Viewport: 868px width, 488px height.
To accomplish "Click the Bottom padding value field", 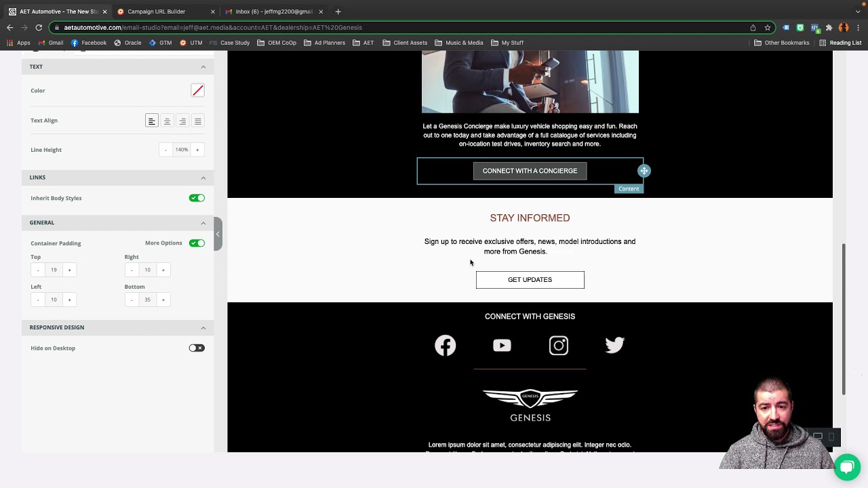I will [147, 300].
